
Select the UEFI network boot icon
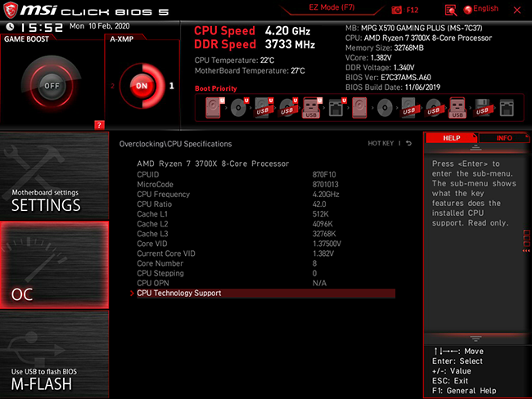coord(337,108)
